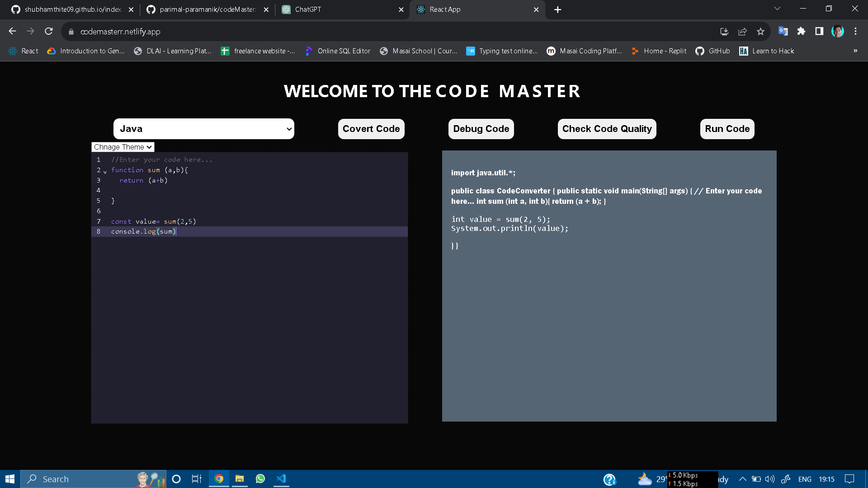Show more bookmarks chevron
Screen dimensions: 868x488
click(x=855, y=51)
